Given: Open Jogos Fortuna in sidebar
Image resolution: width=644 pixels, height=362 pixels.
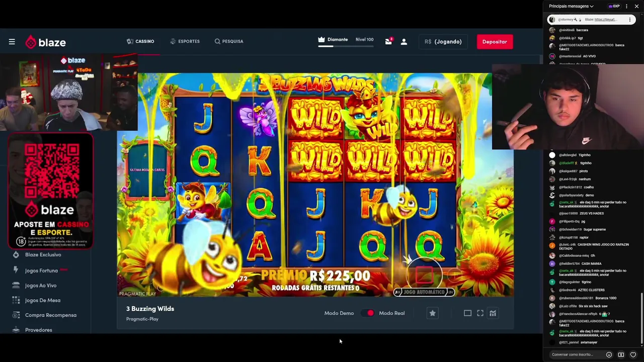Looking at the screenshot, I should point(41,270).
